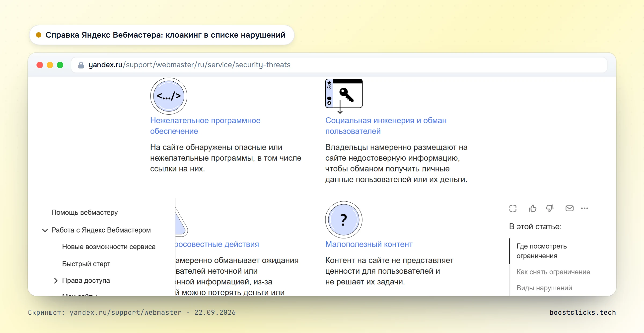The width and height of the screenshot is (644, 333).
Task: Open the partially hidden недобросовестные действия link
Action: click(x=217, y=244)
